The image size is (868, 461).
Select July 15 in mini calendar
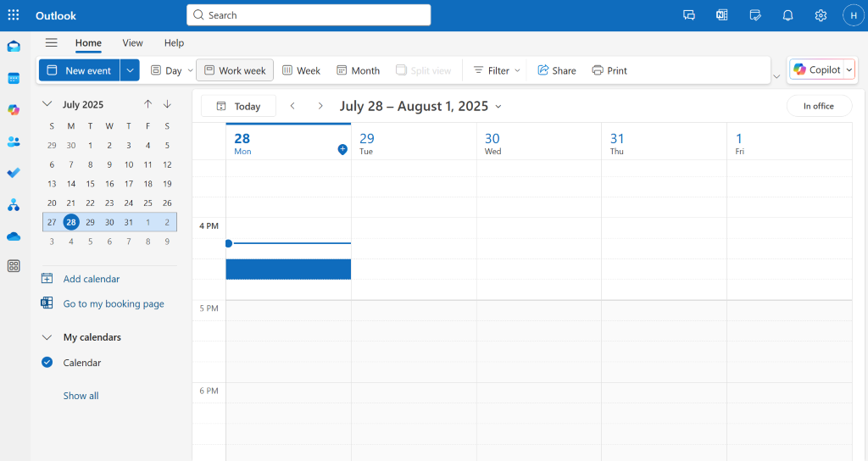click(x=90, y=184)
